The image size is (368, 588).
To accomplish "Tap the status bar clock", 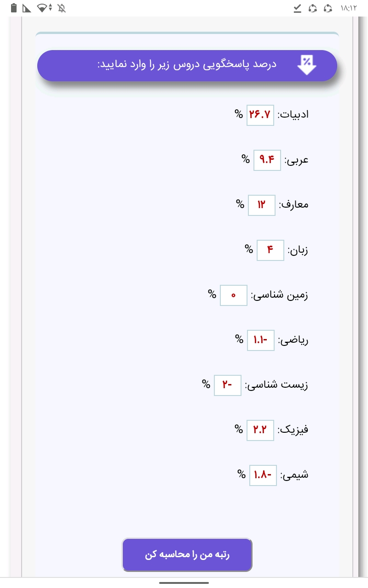I will coord(349,8).
